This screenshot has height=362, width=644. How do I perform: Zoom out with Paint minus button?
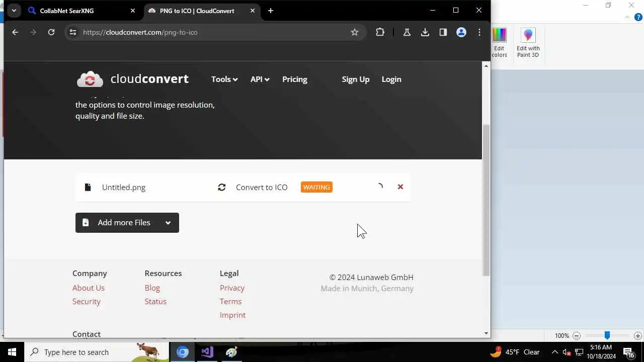577,336
